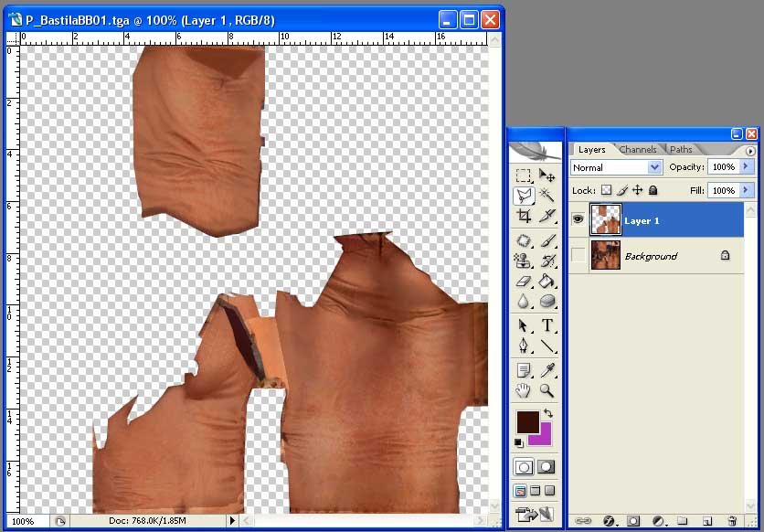Click the purple background color swatch
This screenshot has width=764, height=532.
[x=542, y=434]
